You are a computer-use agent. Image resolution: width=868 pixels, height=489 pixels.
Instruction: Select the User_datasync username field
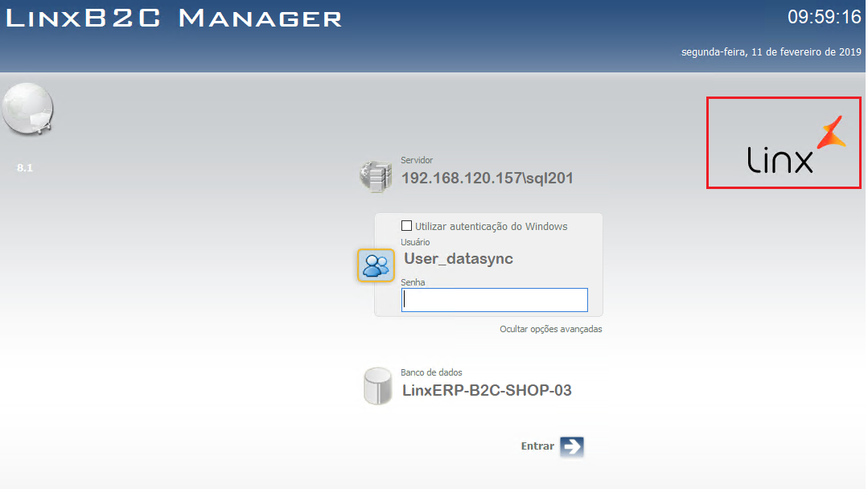tap(459, 259)
